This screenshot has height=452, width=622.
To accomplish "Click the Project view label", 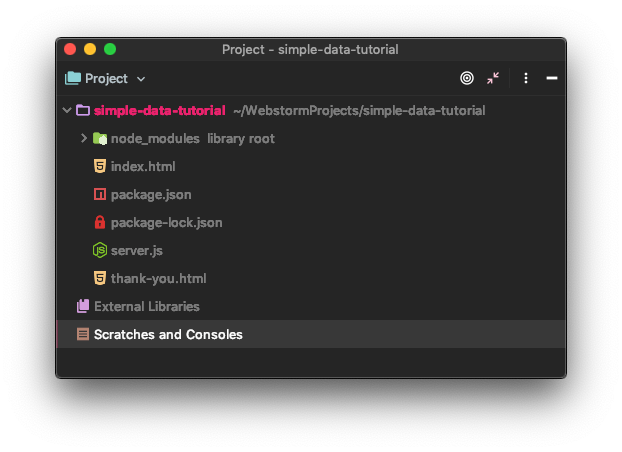I will [x=106, y=79].
